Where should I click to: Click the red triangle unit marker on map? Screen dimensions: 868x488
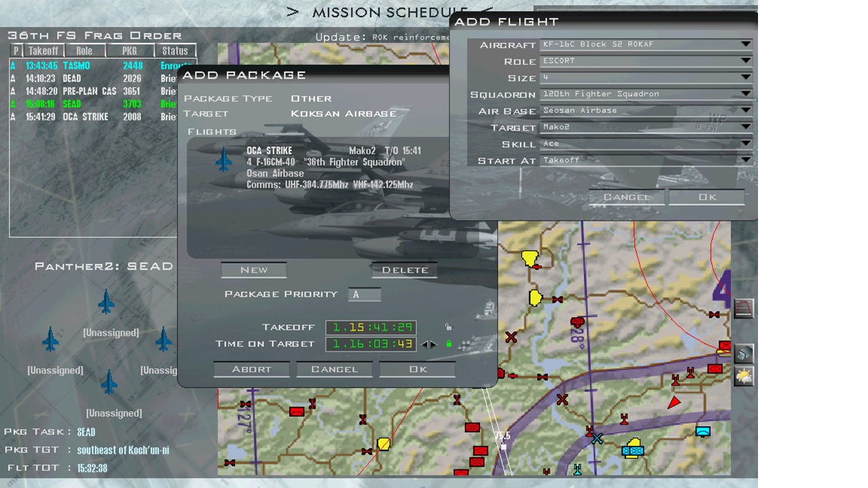[674, 402]
